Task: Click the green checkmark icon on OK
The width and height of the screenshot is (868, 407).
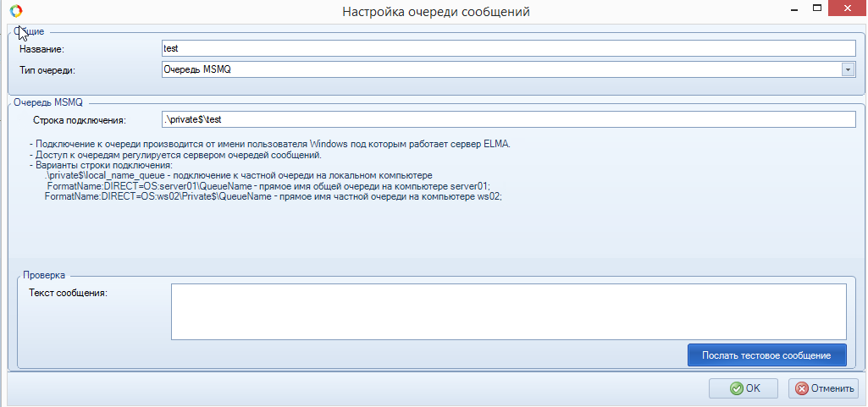Action: 737,388
